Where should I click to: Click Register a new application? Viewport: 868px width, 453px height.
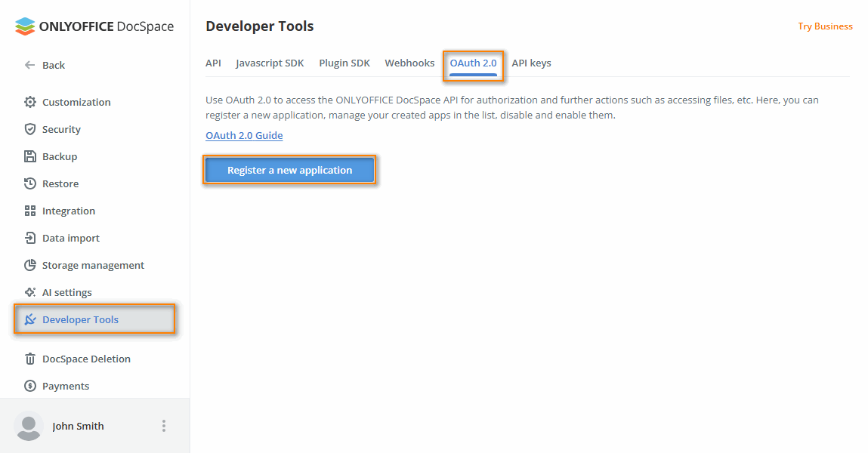[289, 170]
